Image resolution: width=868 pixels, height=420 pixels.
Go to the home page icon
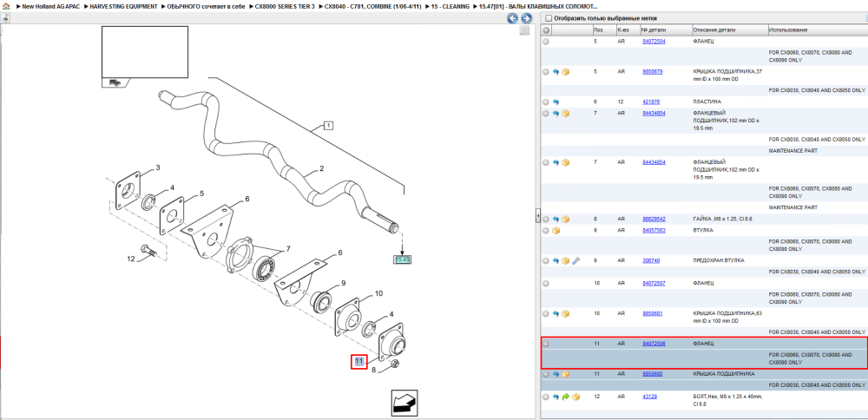6,6
